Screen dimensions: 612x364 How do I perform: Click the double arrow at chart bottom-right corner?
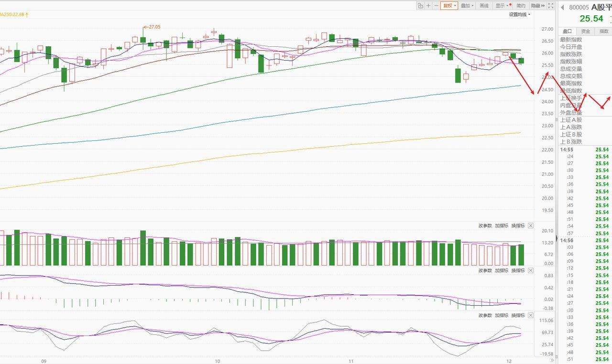pos(552,361)
